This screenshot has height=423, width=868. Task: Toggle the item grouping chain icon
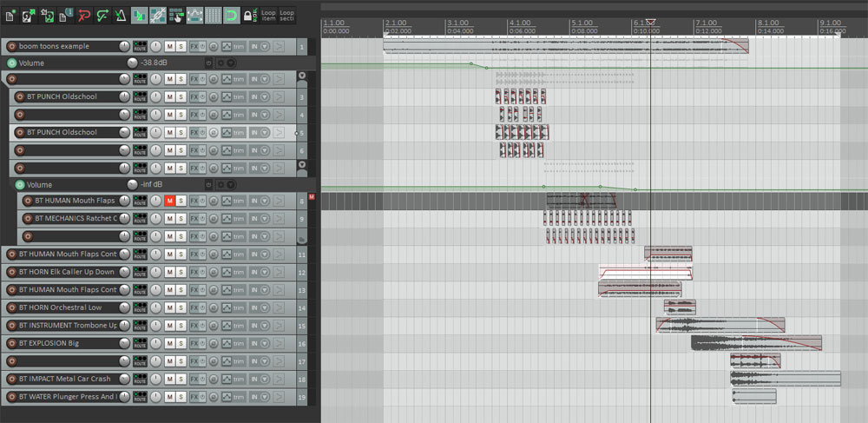pyautogui.click(x=157, y=16)
